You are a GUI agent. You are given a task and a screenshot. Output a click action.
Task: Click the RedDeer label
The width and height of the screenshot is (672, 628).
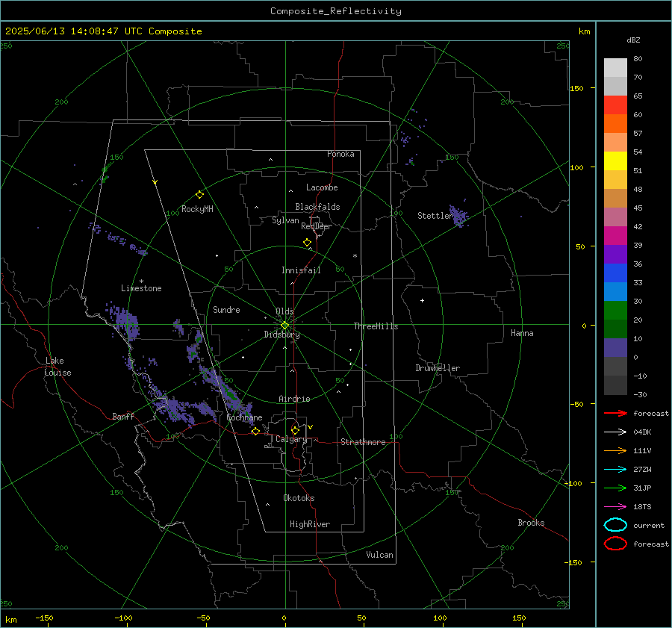pos(317,226)
